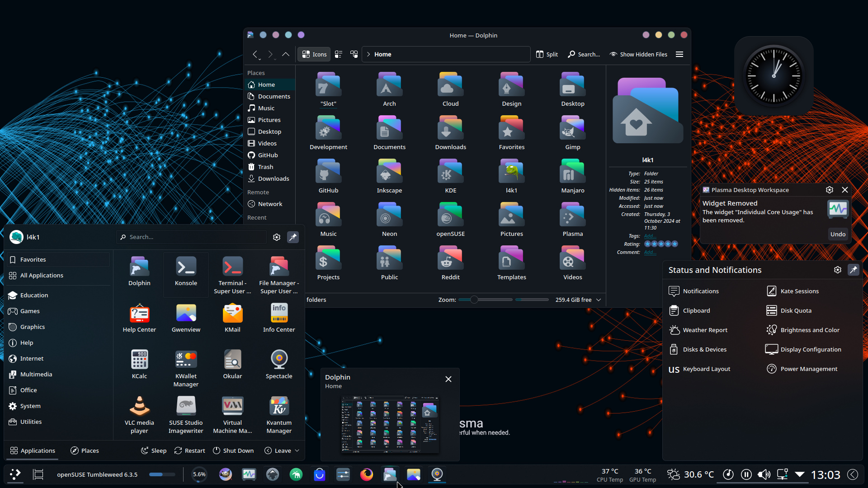
Task: Pin the Status and Notifications popup
Action: (x=854, y=270)
